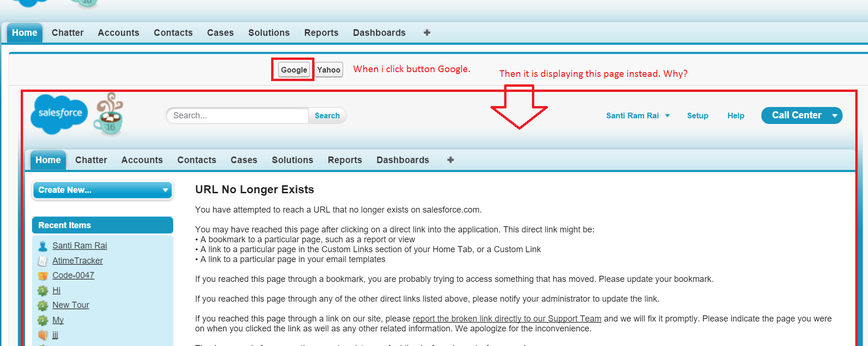Click the coffee cup release logo
This screenshot has height=346, width=868.
(x=109, y=114)
